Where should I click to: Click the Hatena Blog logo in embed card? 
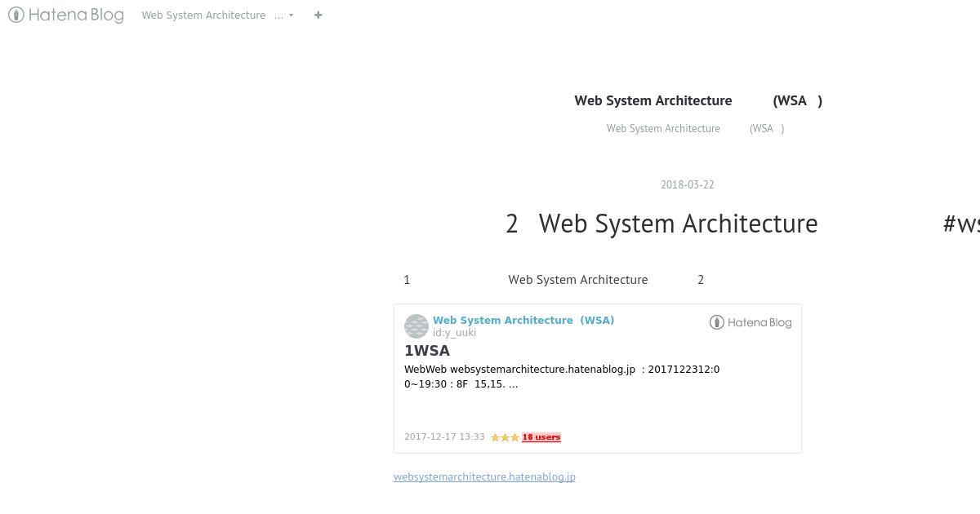(751, 322)
